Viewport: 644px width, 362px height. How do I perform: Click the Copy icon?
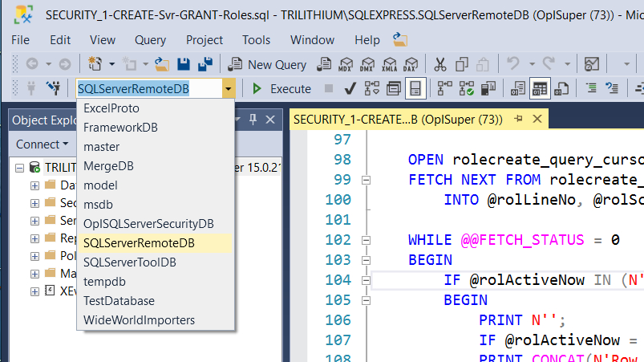point(462,64)
